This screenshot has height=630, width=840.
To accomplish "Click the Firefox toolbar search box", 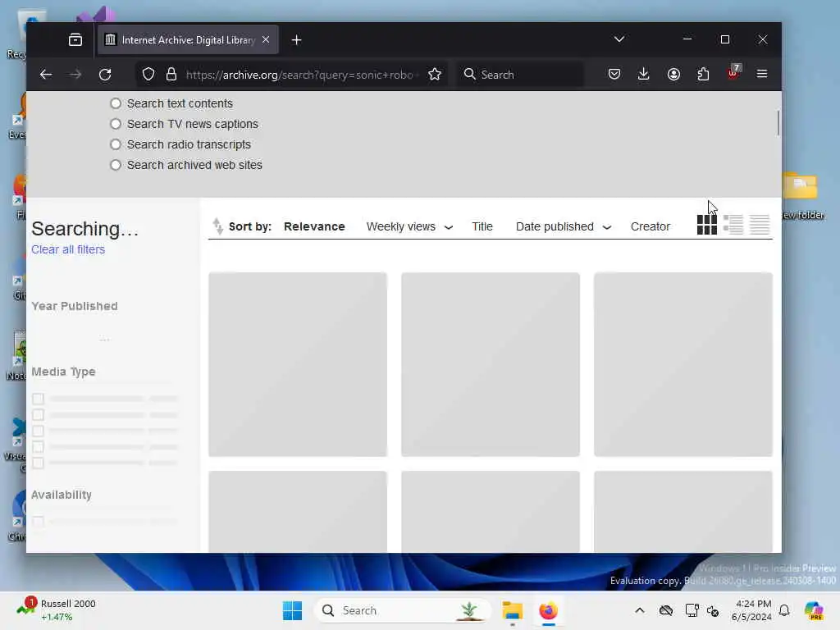I will (520, 75).
